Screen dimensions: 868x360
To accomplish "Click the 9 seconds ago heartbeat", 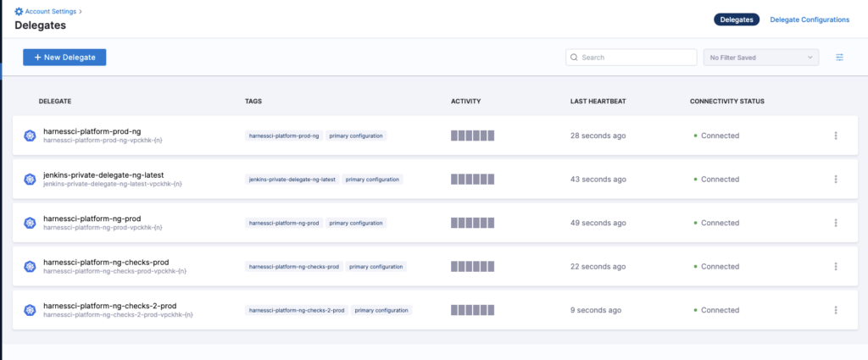I will 596,310.
